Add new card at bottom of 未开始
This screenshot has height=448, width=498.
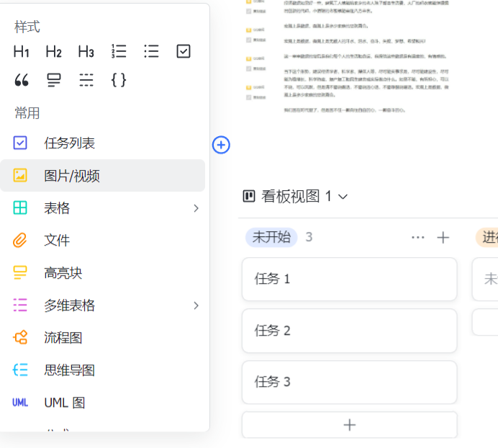349,425
